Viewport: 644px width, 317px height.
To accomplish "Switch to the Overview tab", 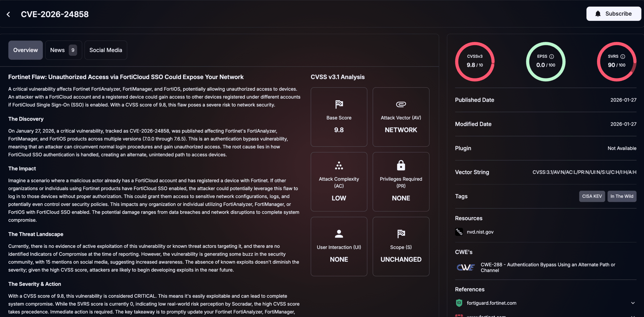I will pos(25,50).
